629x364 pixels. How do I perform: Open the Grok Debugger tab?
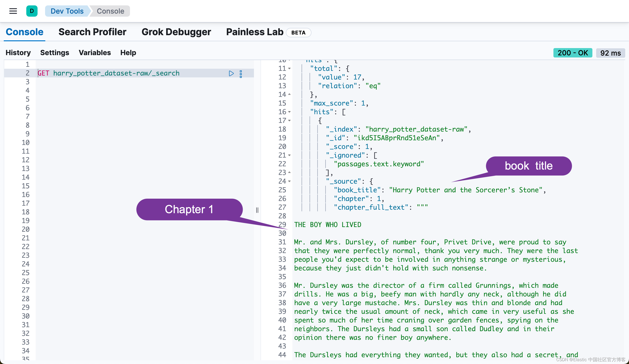click(176, 32)
